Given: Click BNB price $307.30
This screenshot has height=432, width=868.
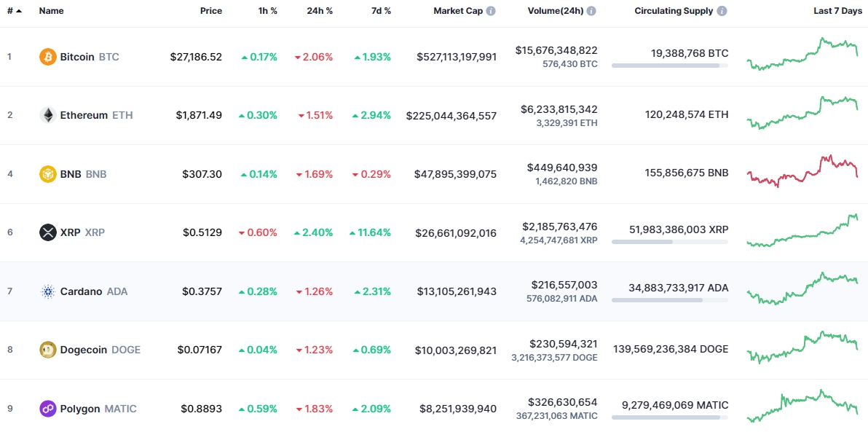Looking at the screenshot, I should pos(202,174).
